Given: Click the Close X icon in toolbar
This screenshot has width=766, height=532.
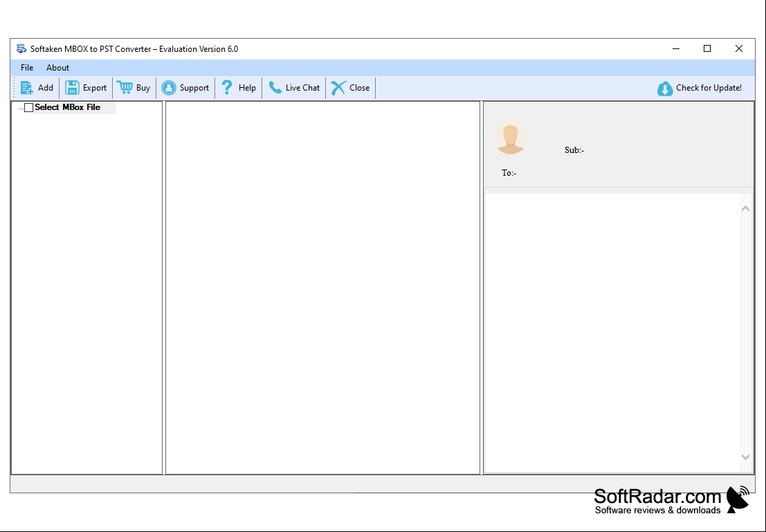Looking at the screenshot, I should (x=338, y=88).
